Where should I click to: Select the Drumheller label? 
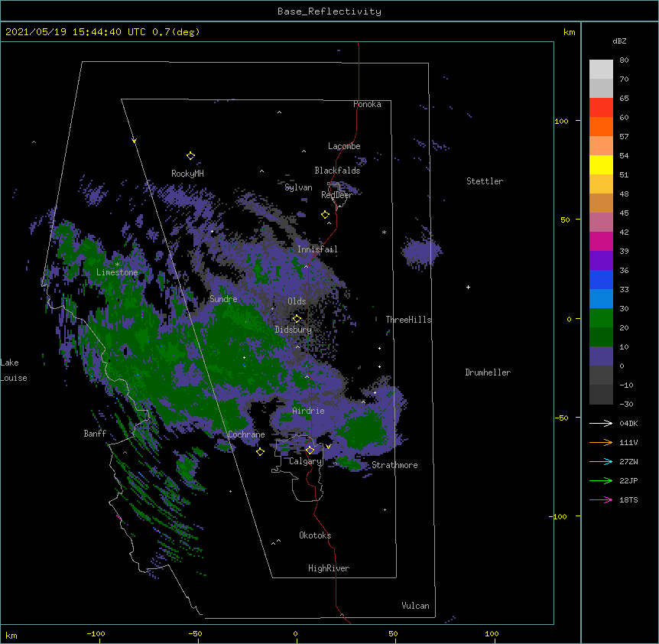coord(488,372)
